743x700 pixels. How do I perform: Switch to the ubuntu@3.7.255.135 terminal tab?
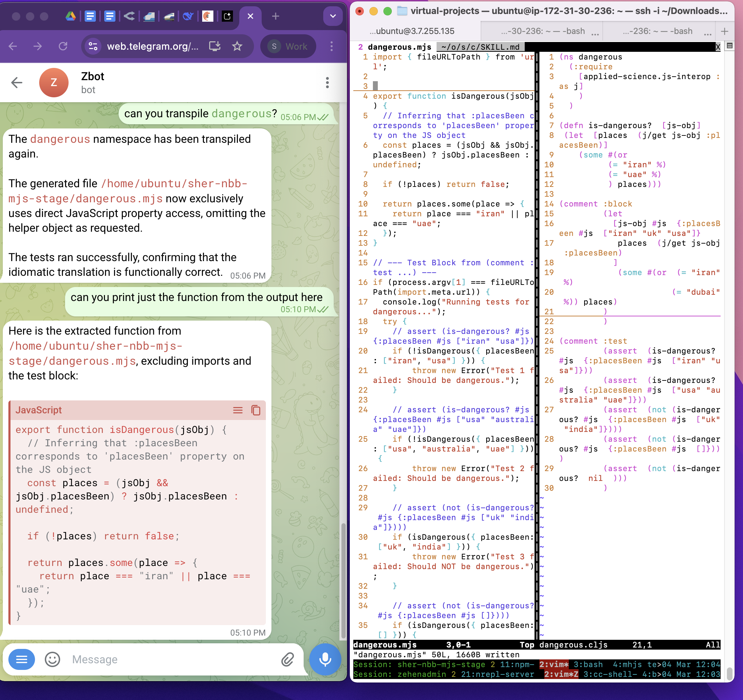coord(412,31)
